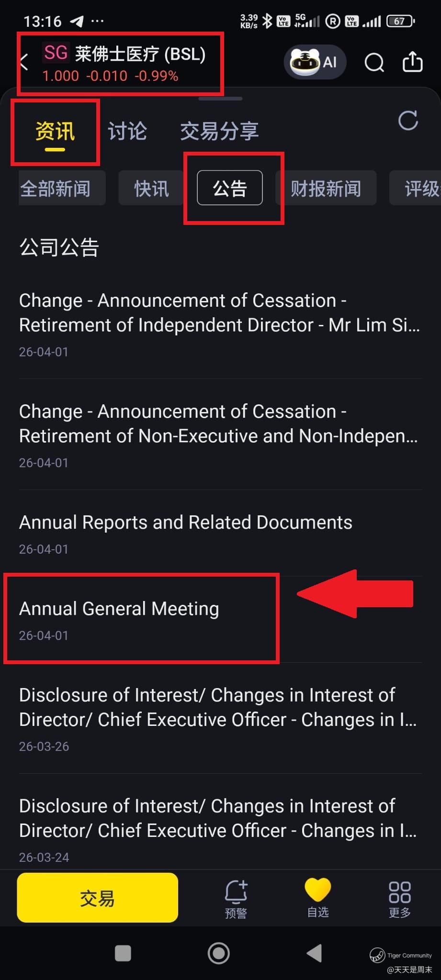Select the 财报新闻 filter chip
441x980 pixels.
(x=326, y=188)
